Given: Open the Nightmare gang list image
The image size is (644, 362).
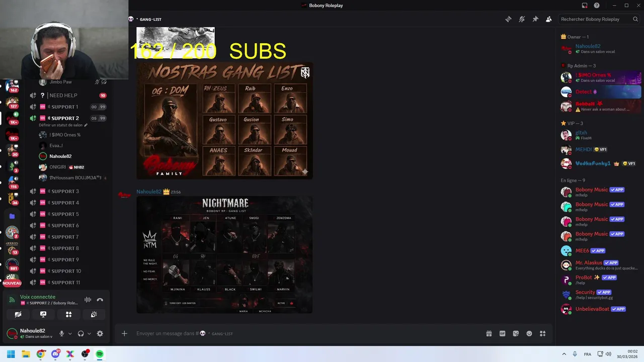Looking at the screenshot, I should [224, 255].
